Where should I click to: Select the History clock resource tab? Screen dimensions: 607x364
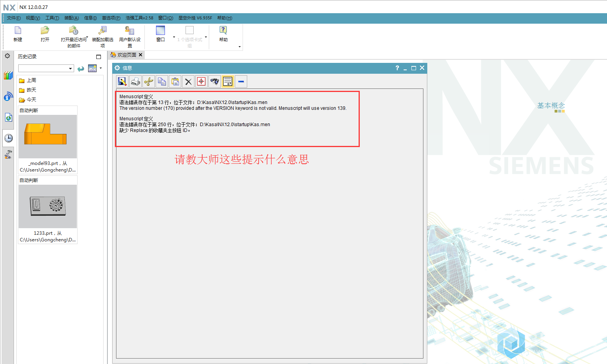tap(8, 138)
